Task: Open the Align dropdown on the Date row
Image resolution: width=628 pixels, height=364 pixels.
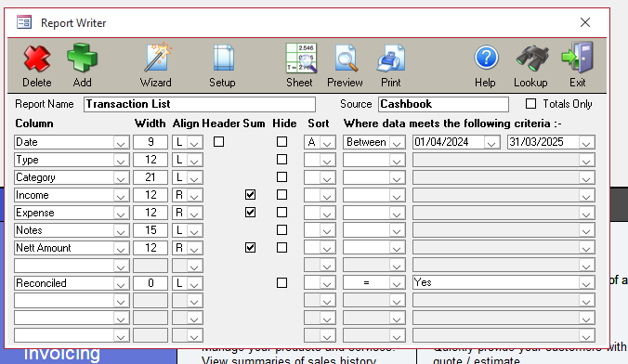Action: click(x=195, y=143)
